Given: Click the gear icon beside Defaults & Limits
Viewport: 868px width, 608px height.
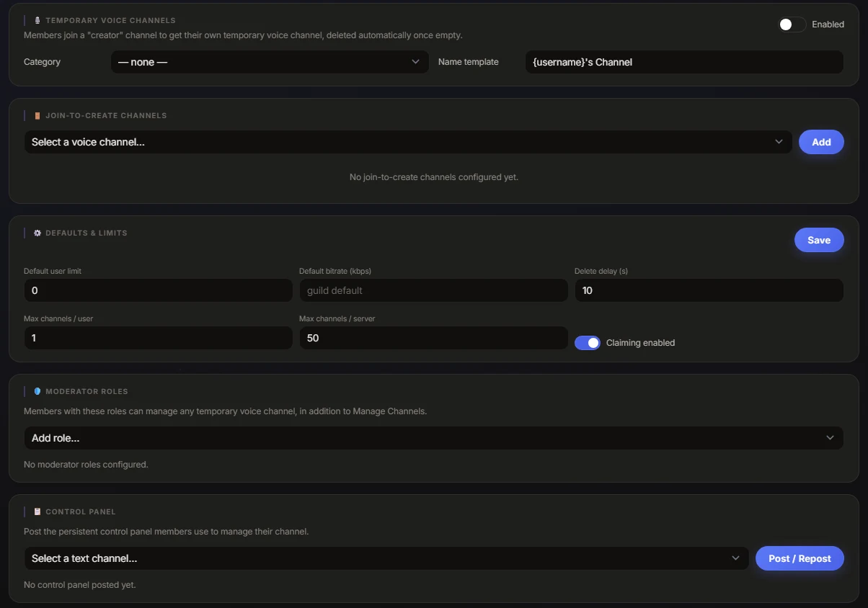Looking at the screenshot, I should [37, 233].
